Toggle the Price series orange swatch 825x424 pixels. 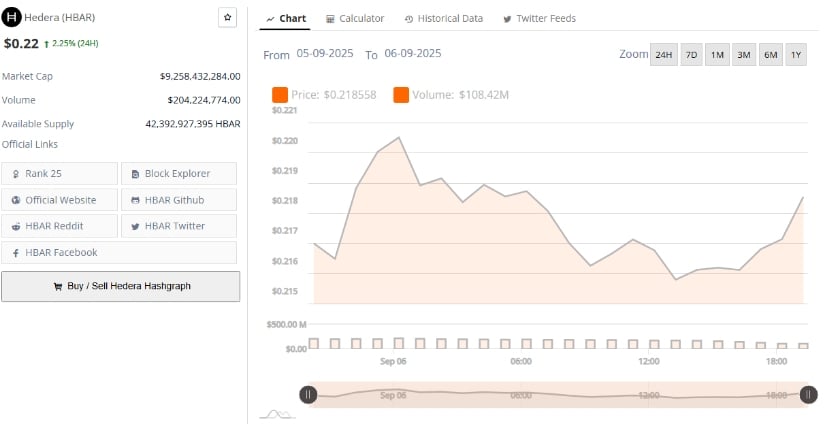coord(280,95)
